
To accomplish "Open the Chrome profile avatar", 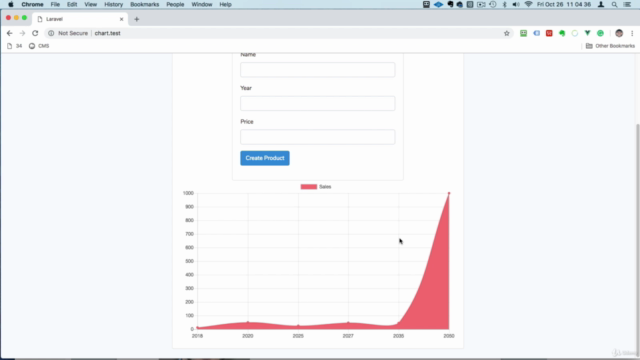I will click(x=619, y=33).
